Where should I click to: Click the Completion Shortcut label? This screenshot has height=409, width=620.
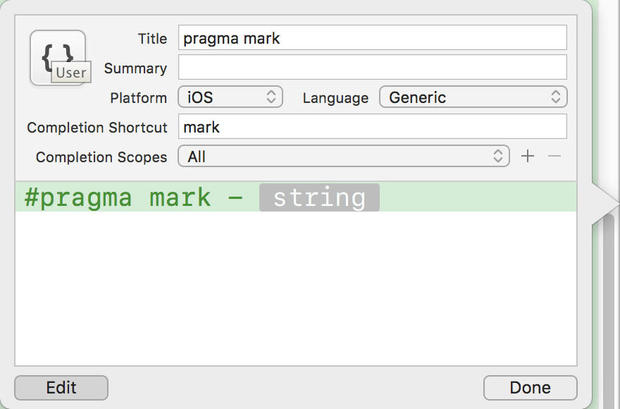click(x=97, y=127)
